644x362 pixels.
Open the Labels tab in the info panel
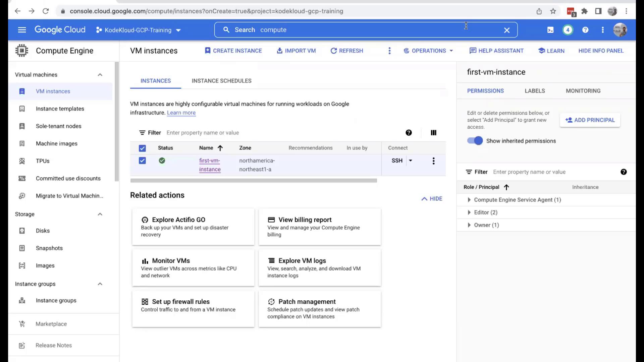(x=535, y=91)
